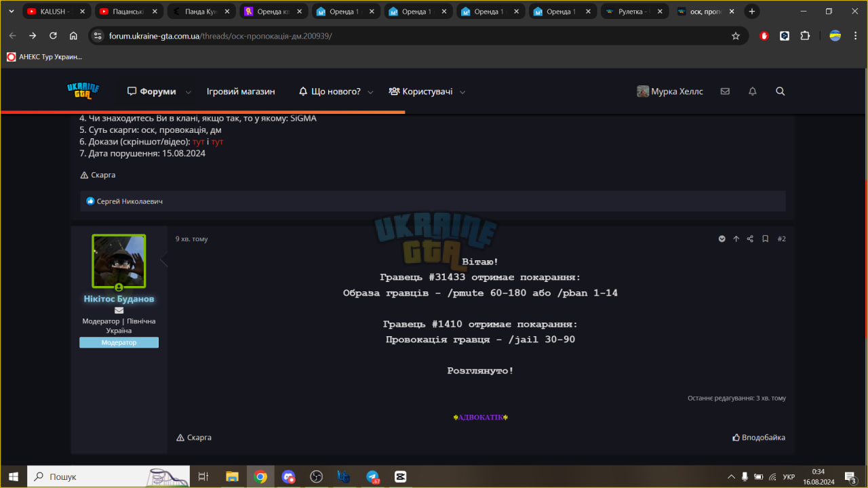Screen dimensions: 868x488
Task: Switch to the KALUSH YouTube tab
Action: (56, 12)
